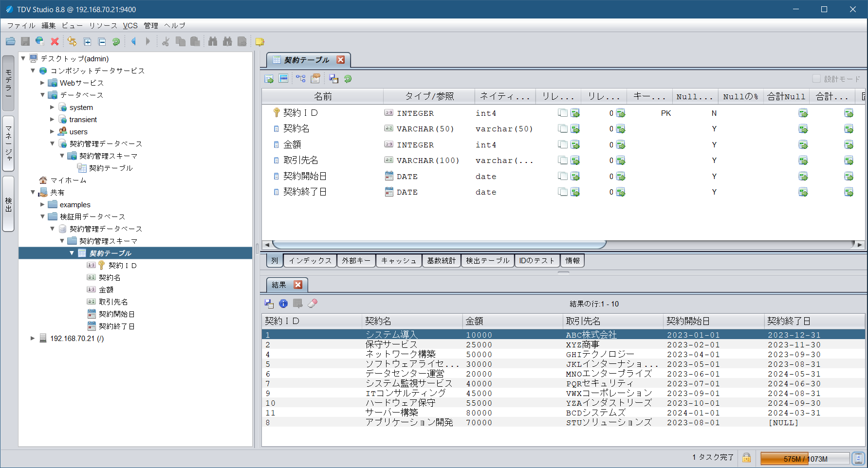Open the マネージャ side panel button
Image resolution: width=868 pixels, height=468 pixels.
8,144
